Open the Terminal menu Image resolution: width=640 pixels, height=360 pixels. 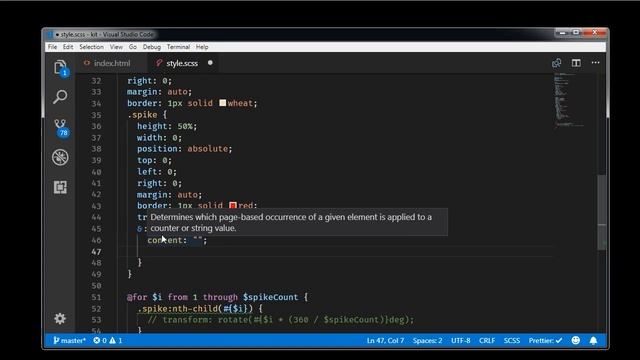click(178, 47)
